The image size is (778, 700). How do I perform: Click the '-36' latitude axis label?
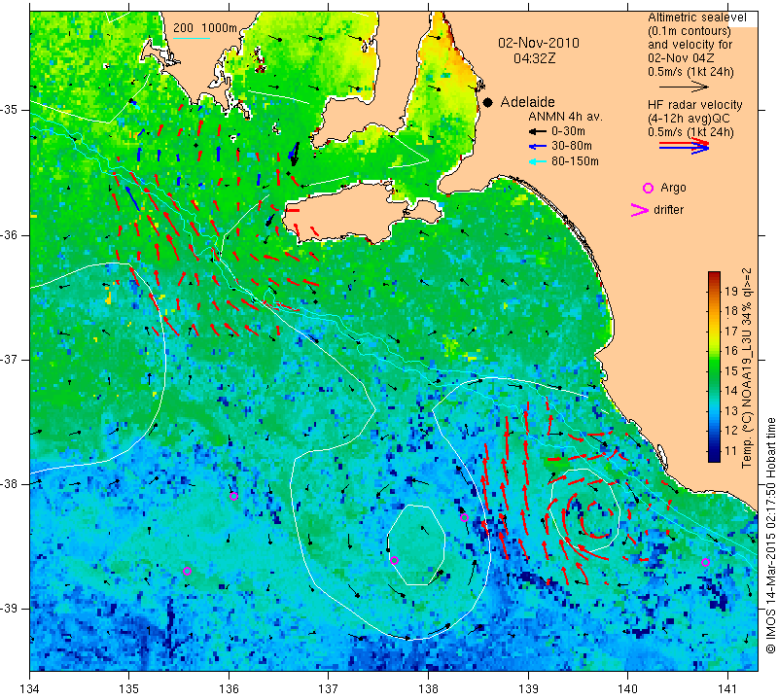point(11,234)
